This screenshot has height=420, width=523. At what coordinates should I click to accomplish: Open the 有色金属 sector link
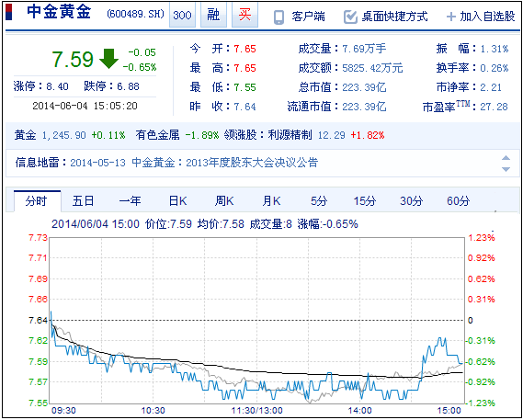coord(157,135)
